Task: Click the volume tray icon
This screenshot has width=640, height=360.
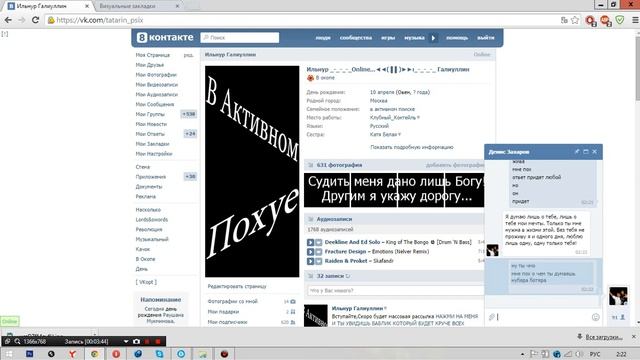Action: (579, 354)
